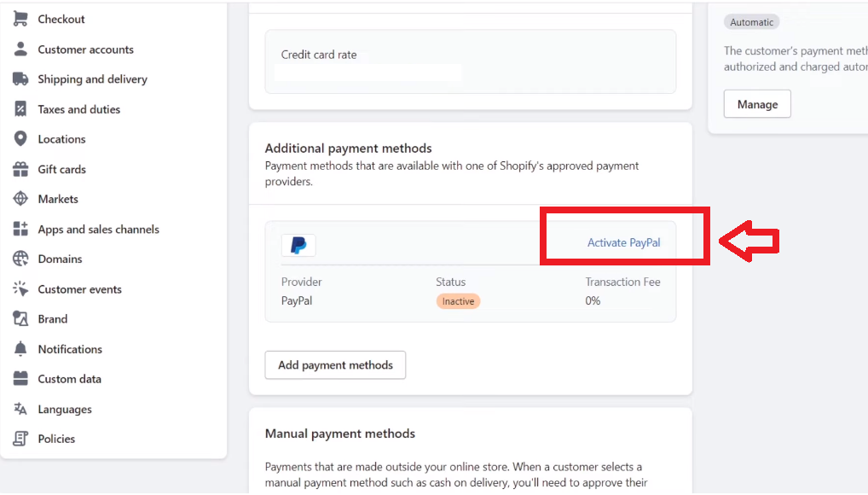Open Customer events menu item
868x495 pixels.
(x=79, y=288)
